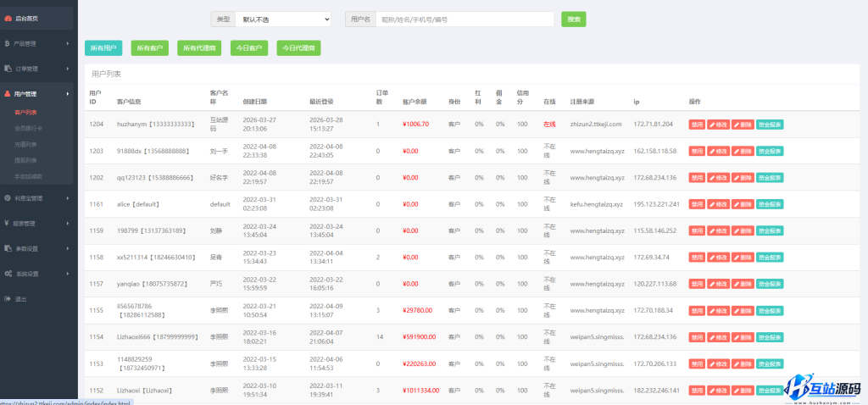
Task: Collapse the 用户管理 sidebar section
Action: coord(68,94)
